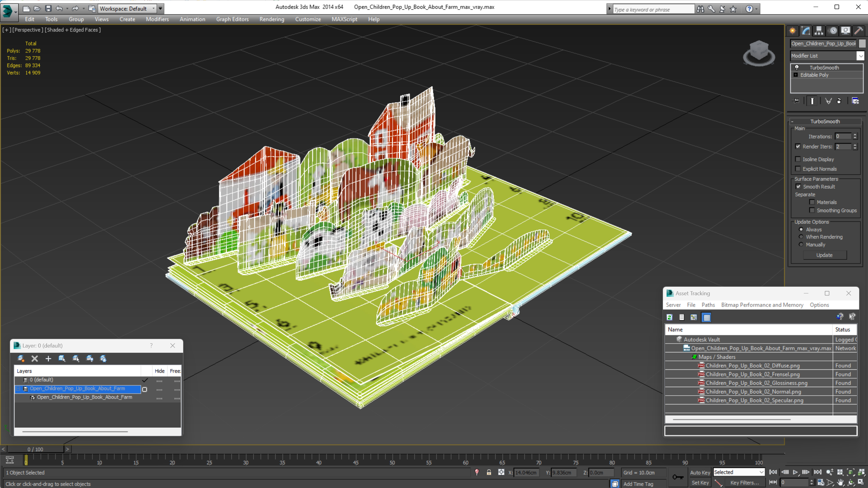Collapse the TurboSmooth rollout
868x488 pixels.
[x=792, y=121]
